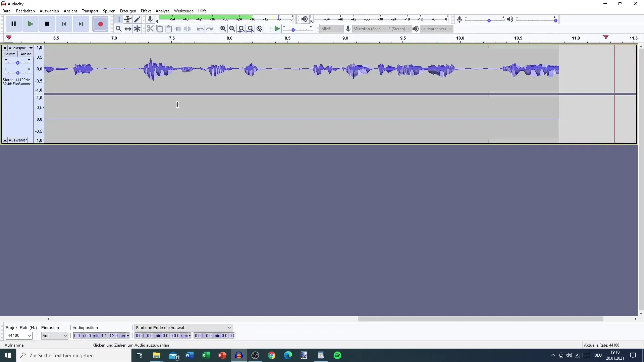Fit selection to width icon
This screenshot has height=362, width=644.
(x=241, y=29)
